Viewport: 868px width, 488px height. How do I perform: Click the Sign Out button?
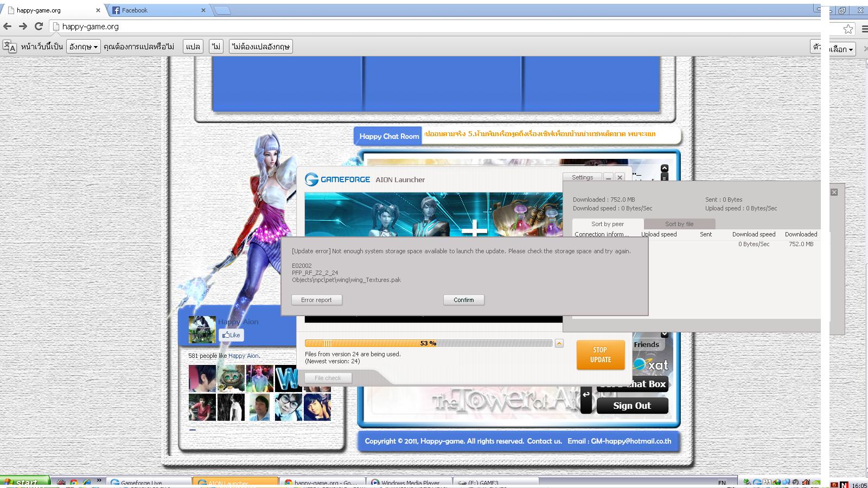[x=632, y=406]
